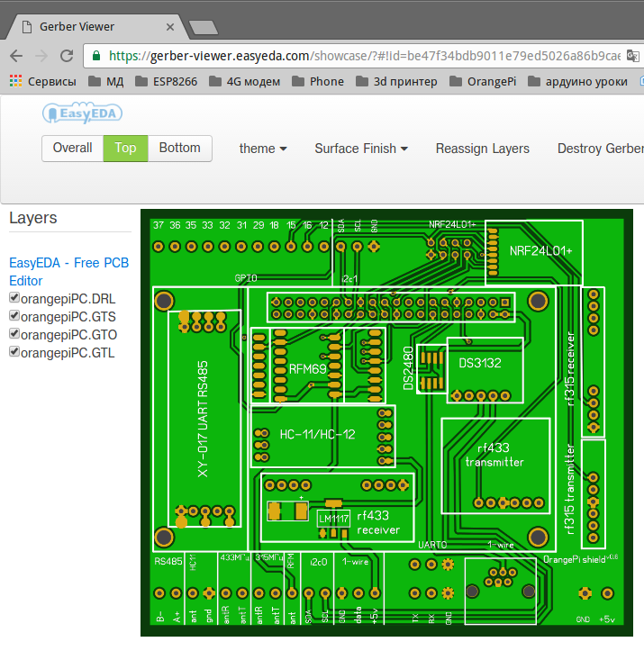Click the EasyEDA logo
The width and height of the screenshot is (644, 651).
click(x=83, y=113)
